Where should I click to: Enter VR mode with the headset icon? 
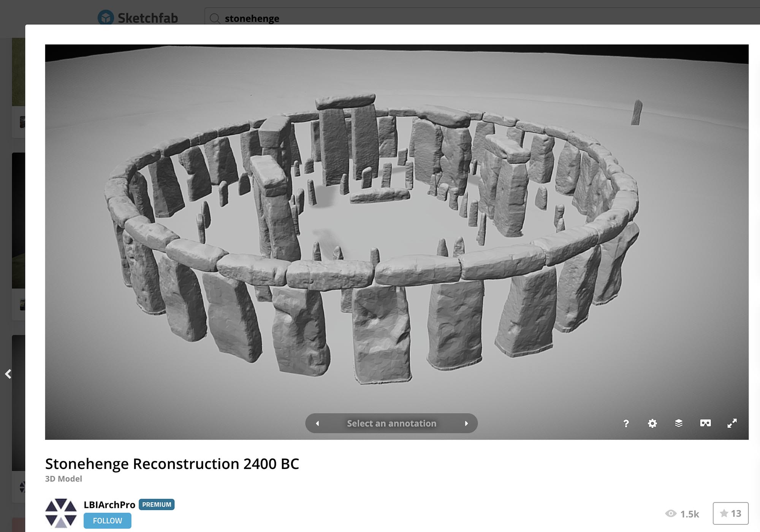pyautogui.click(x=705, y=423)
